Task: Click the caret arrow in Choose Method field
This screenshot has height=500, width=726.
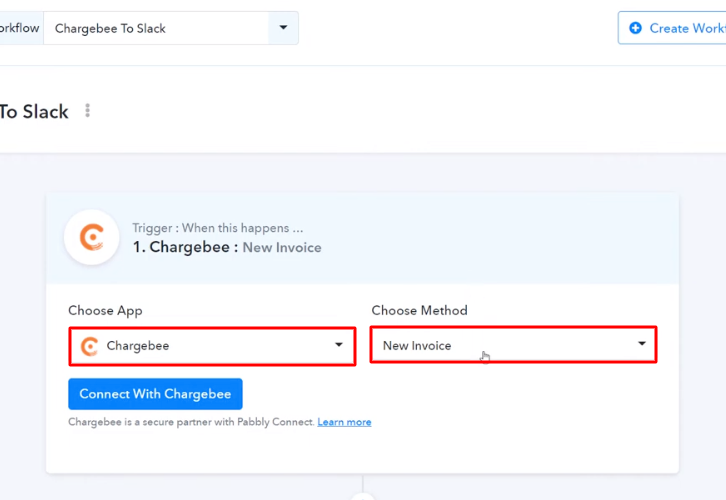Action: pyautogui.click(x=642, y=344)
